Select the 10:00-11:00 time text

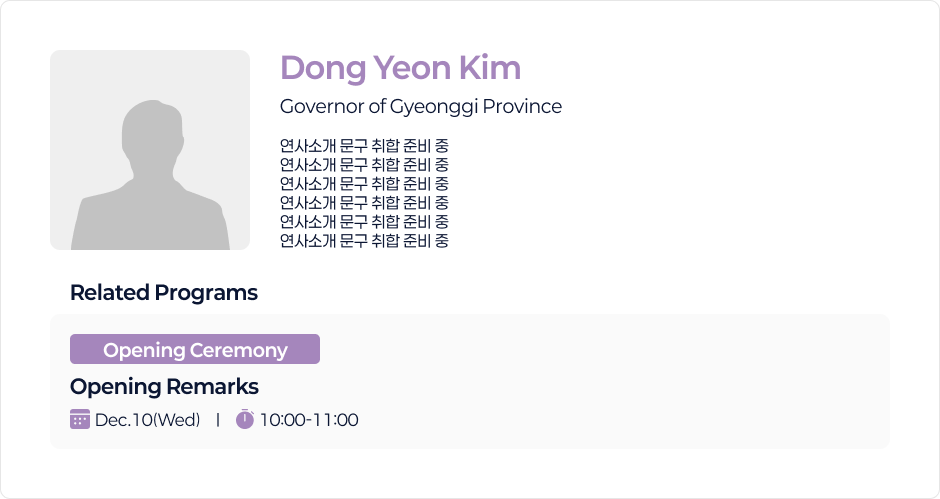pyautogui.click(x=309, y=420)
